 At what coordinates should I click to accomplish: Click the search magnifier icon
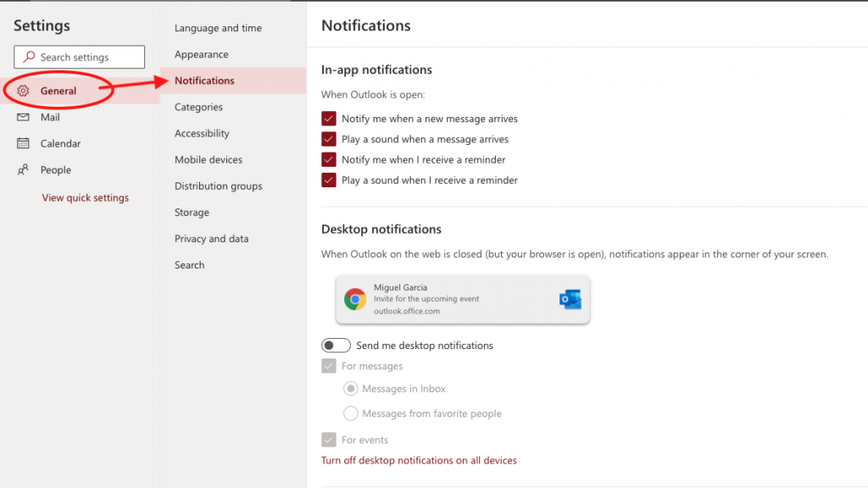[30, 57]
